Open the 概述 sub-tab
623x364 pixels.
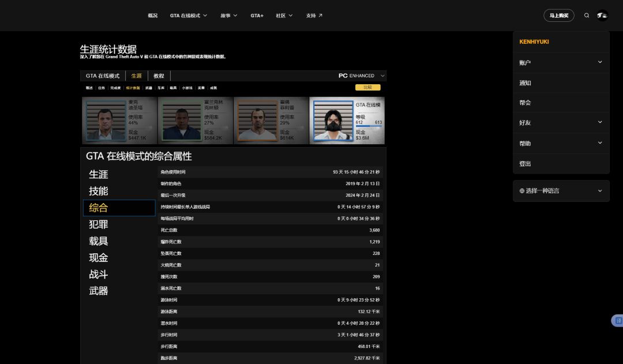(x=89, y=88)
